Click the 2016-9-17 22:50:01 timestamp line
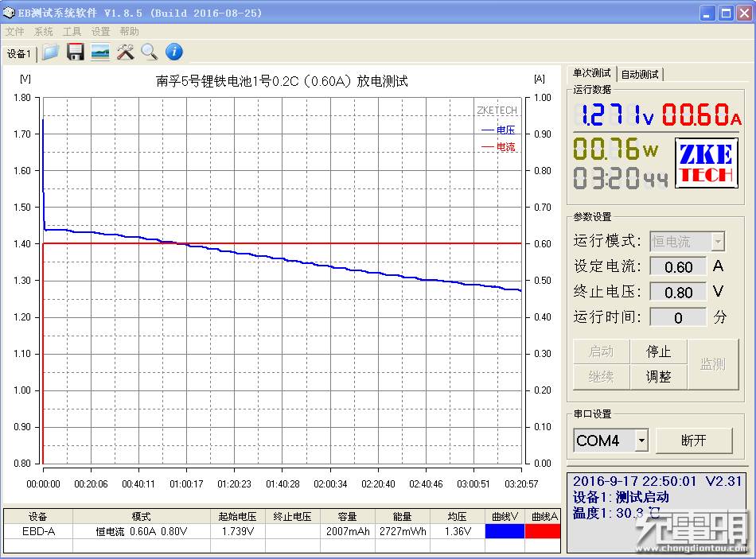The height and width of the screenshot is (559, 756). [634, 481]
